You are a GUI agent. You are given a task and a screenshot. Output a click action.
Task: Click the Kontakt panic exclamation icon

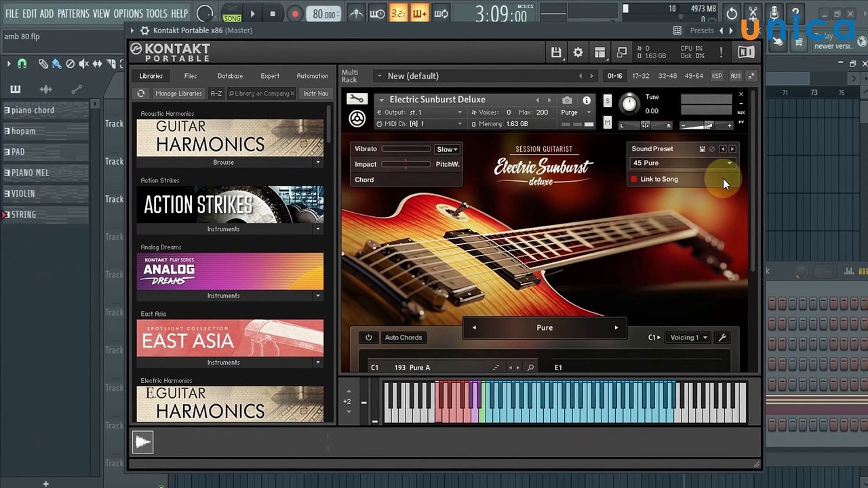click(x=721, y=52)
